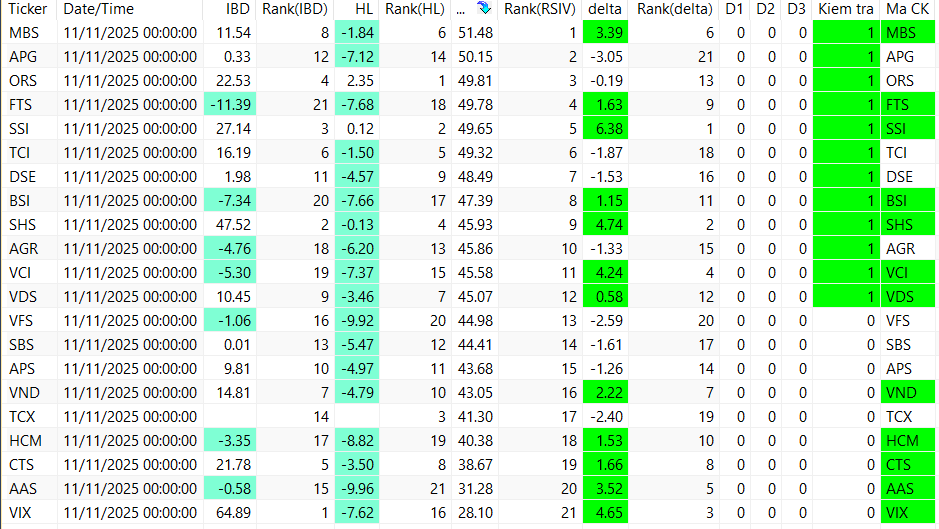Screen dimensions: 939x529
Task: Click RSIV value 41.30 for TCX
Action: (x=475, y=416)
